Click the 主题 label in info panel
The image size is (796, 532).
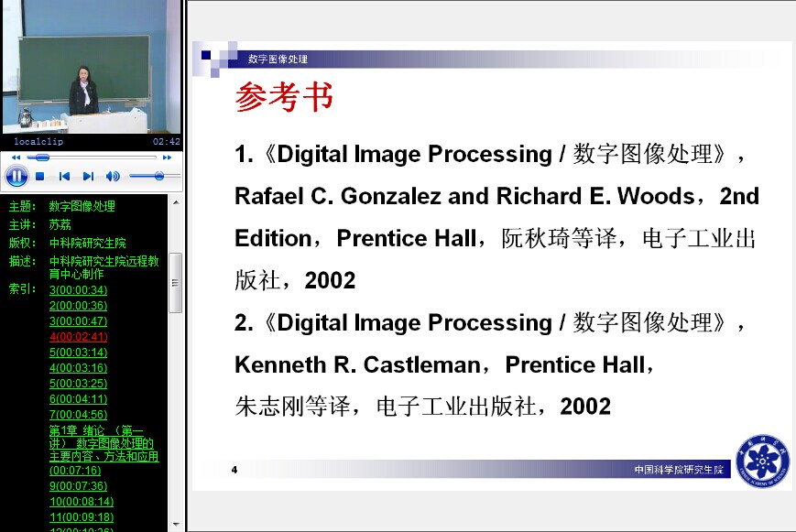(22, 206)
